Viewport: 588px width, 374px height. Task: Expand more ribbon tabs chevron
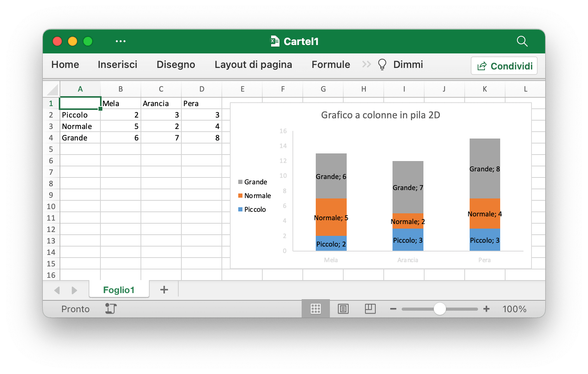click(x=367, y=64)
